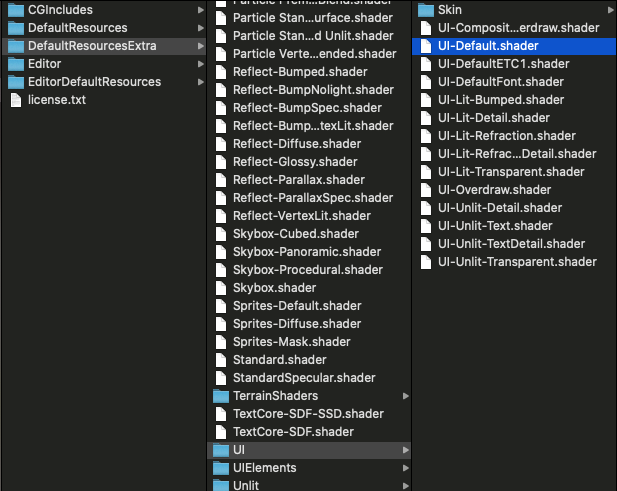Select Sprites-Diffuse.shader file name

297,324
